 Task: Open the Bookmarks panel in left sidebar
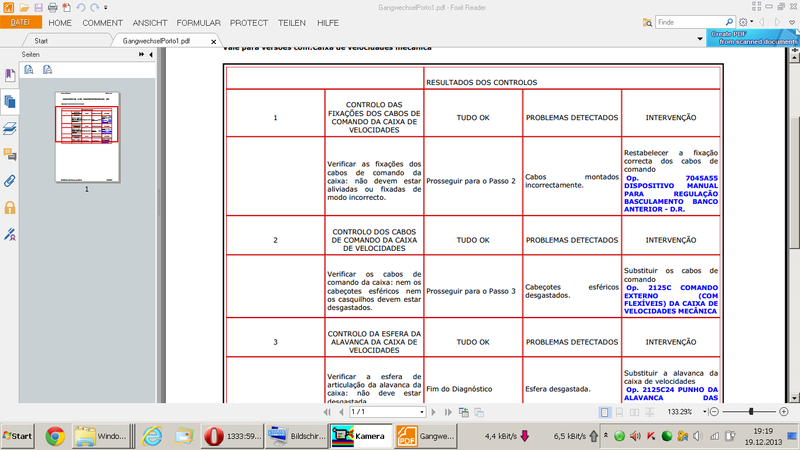point(10,75)
